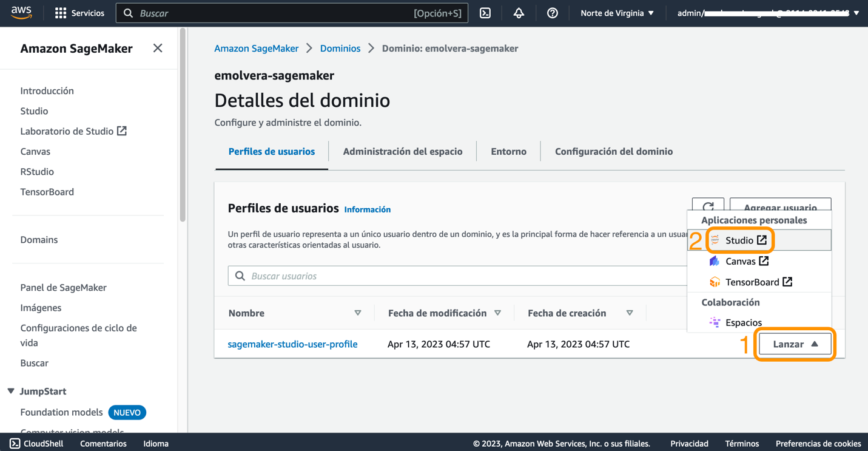Open the Norte de Virginia region selector

coord(617,13)
